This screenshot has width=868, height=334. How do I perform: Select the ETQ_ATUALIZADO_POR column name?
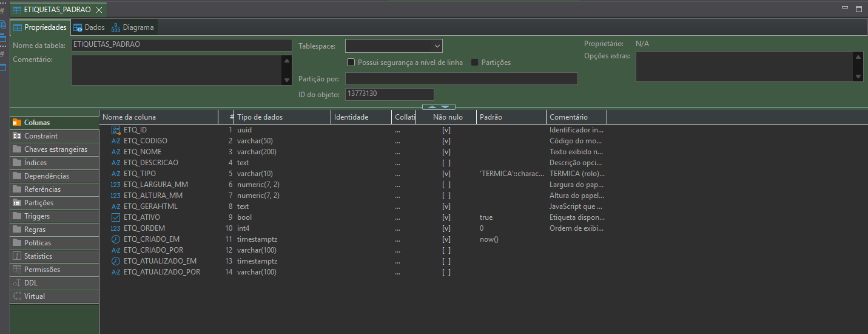click(162, 272)
